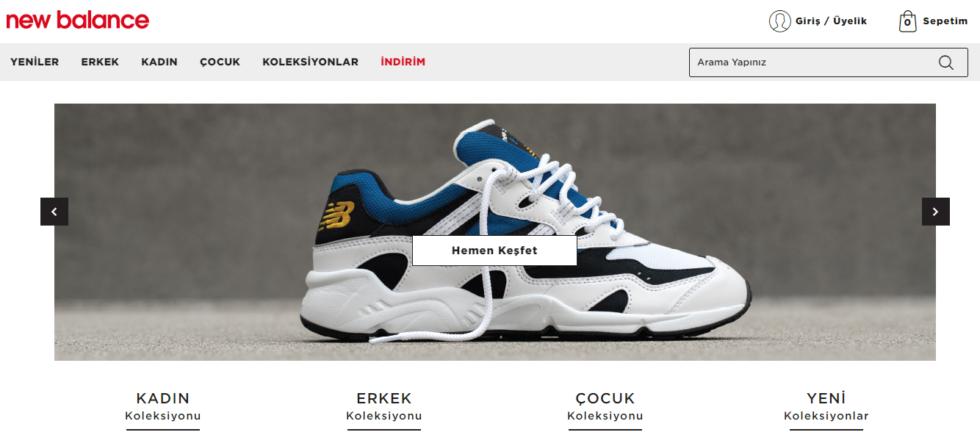This screenshot has height=446, width=980.
Task: Open the Sepetim cart link
Action: point(945,21)
